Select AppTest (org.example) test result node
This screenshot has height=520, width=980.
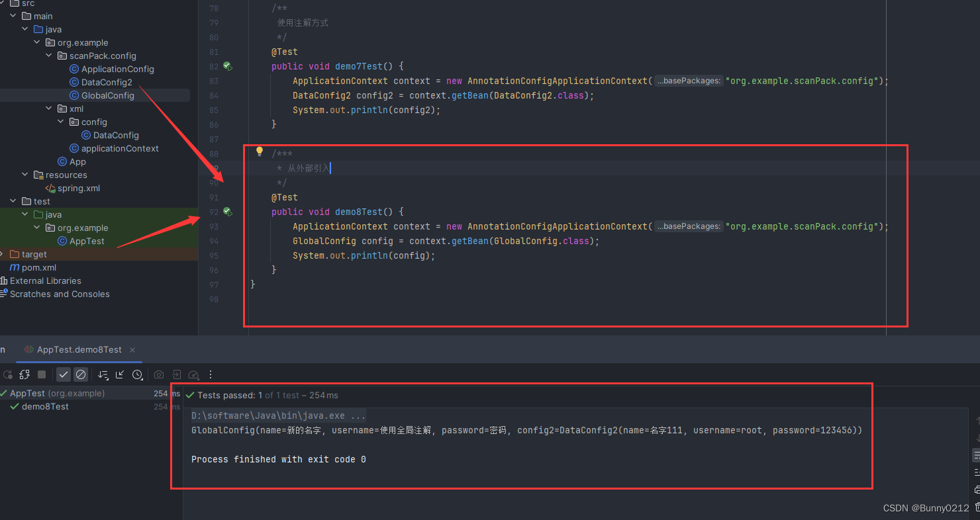pyautogui.click(x=91, y=393)
